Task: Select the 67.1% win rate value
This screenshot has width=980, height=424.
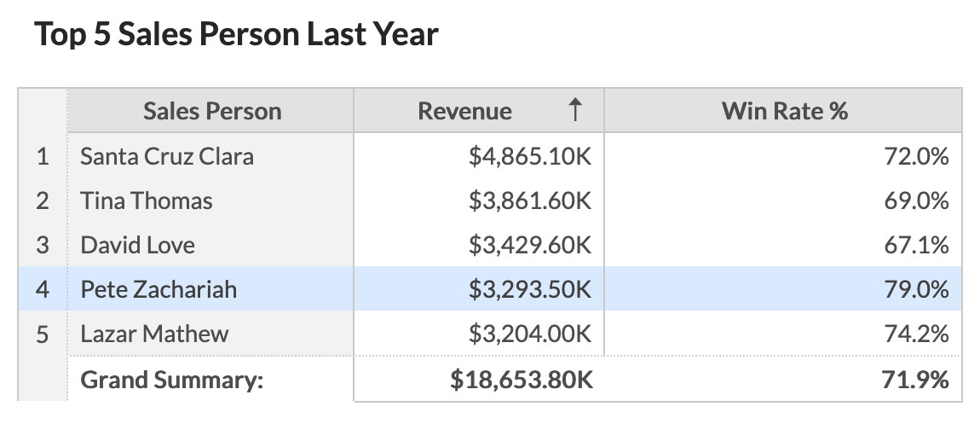Action: (916, 246)
